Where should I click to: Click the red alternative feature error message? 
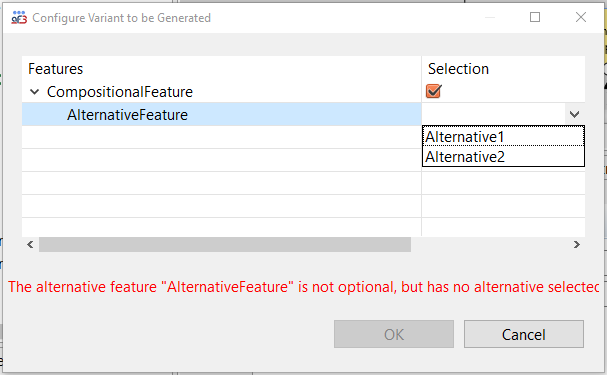304,287
